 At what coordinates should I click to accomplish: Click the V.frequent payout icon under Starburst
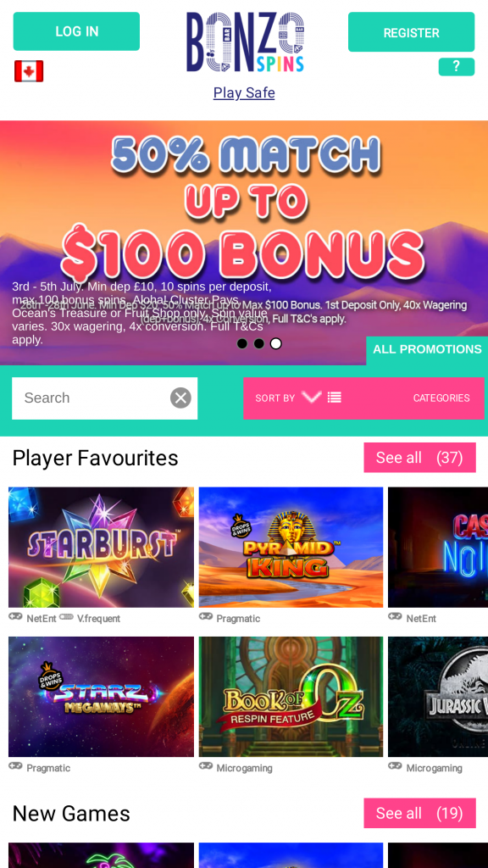tap(66, 617)
